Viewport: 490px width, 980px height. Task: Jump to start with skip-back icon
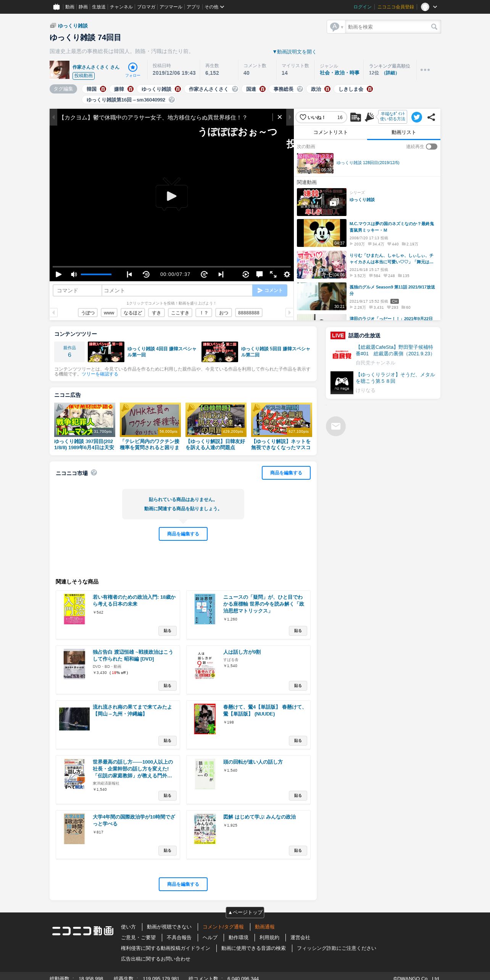click(129, 274)
